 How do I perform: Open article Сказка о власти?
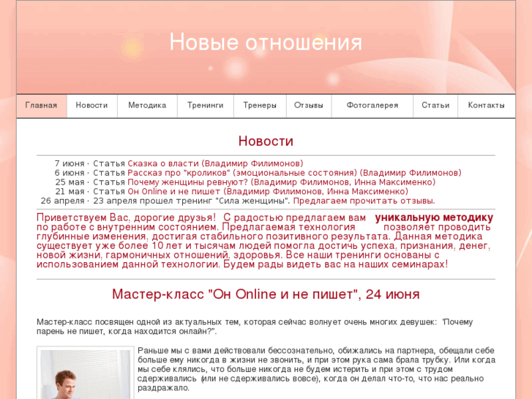[x=215, y=164]
